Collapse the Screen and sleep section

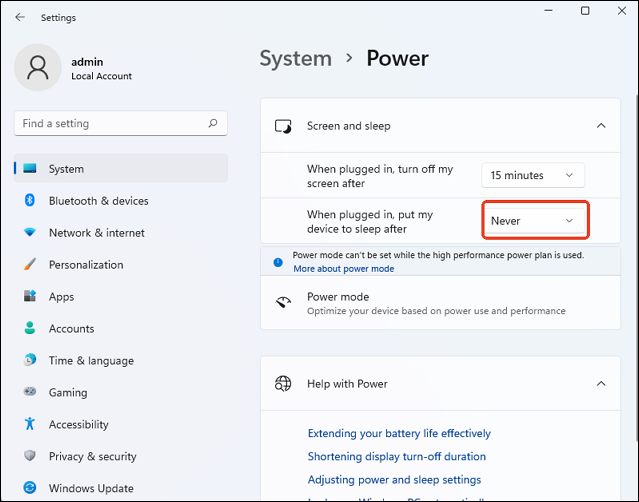tap(600, 126)
